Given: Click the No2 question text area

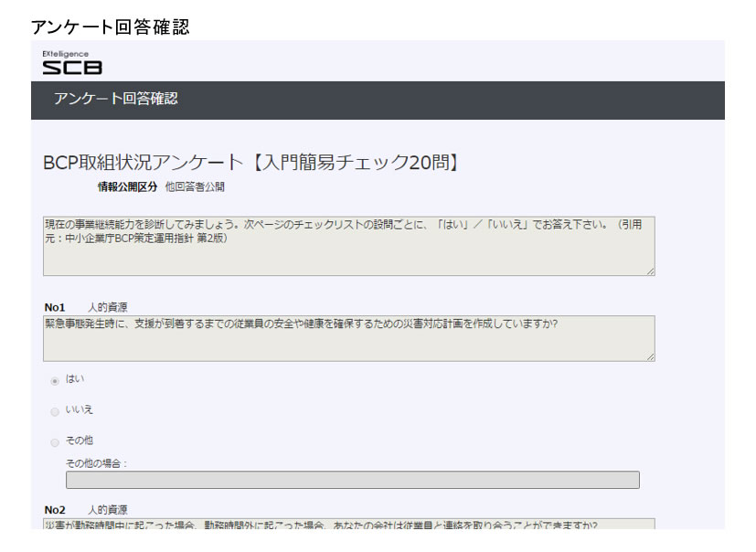Looking at the screenshot, I should click(348, 524).
